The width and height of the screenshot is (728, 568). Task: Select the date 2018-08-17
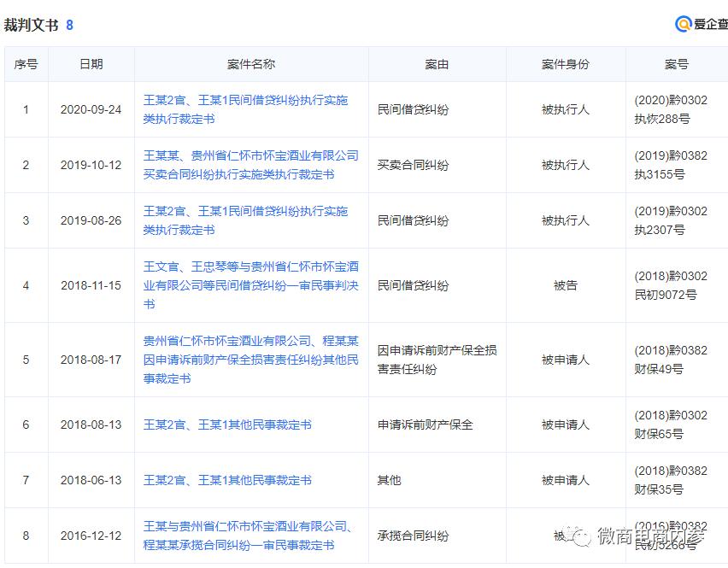coord(91,360)
